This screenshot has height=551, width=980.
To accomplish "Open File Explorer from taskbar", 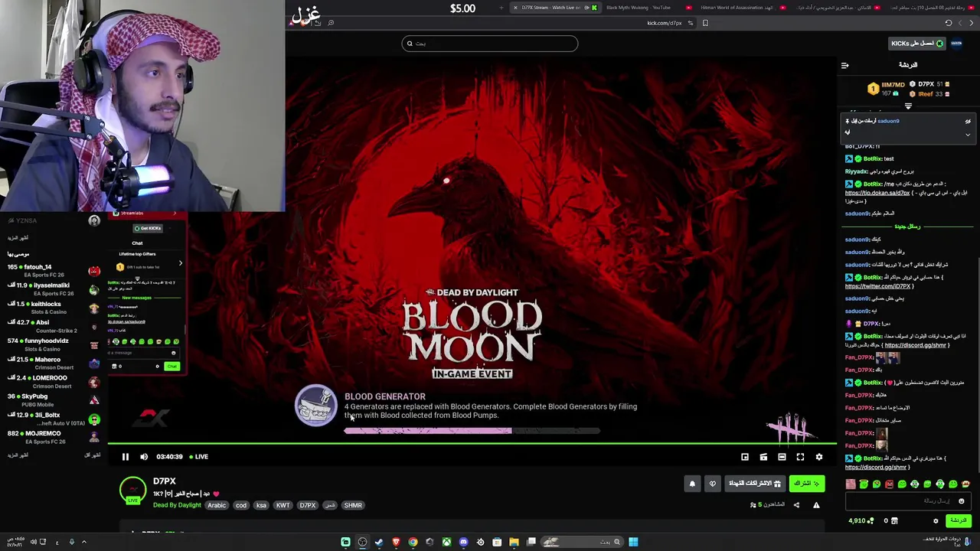I will click(x=514, y=543).
